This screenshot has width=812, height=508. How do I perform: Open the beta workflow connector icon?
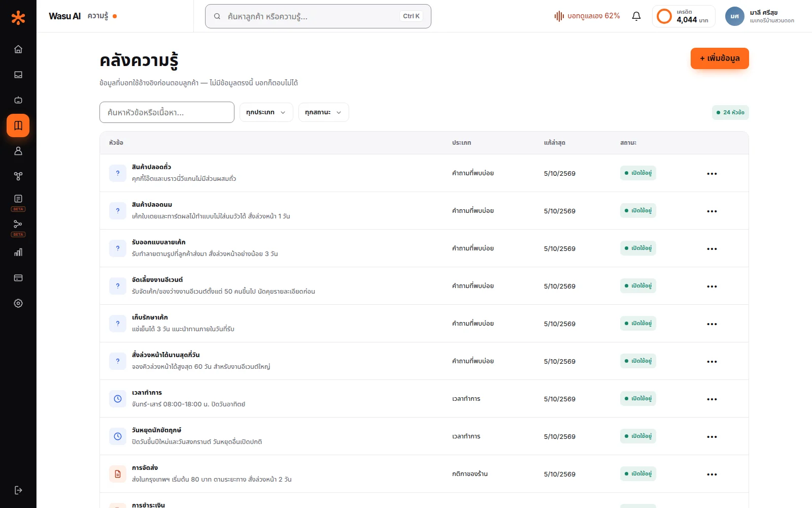[x=18, y=224]
